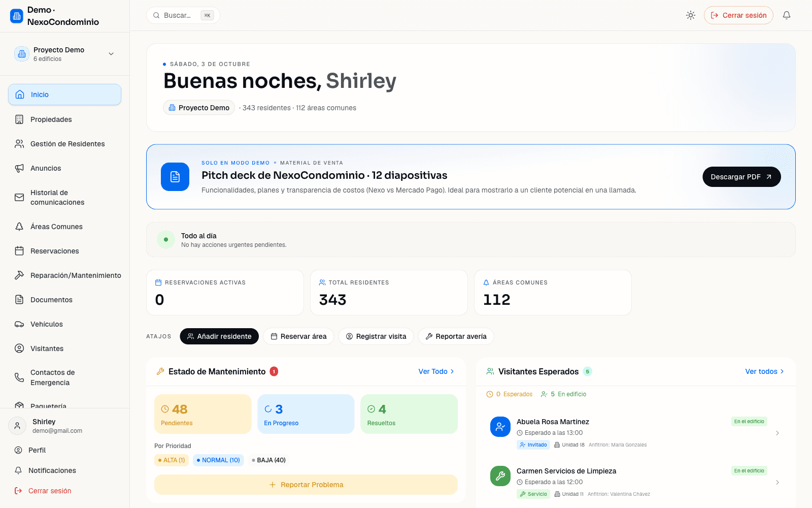The height and width of the screenshot is (508, 812).
Task: Open Ver Todo for maintenance status
Action: point(436,371)
